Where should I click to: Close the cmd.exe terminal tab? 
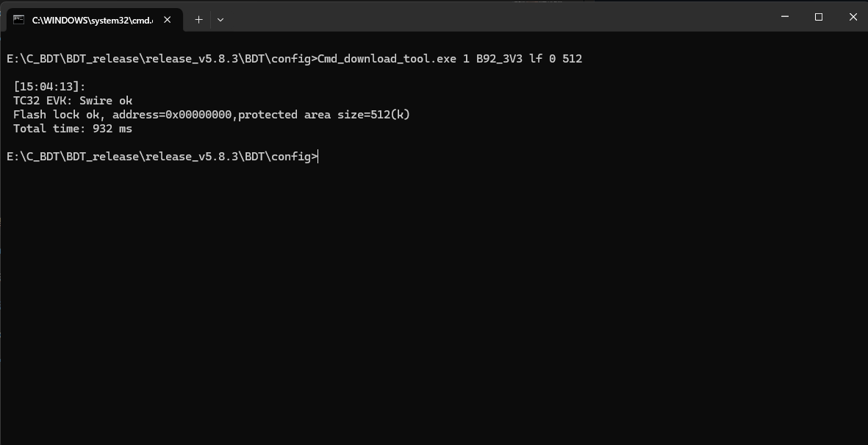[x=167, y=19]
